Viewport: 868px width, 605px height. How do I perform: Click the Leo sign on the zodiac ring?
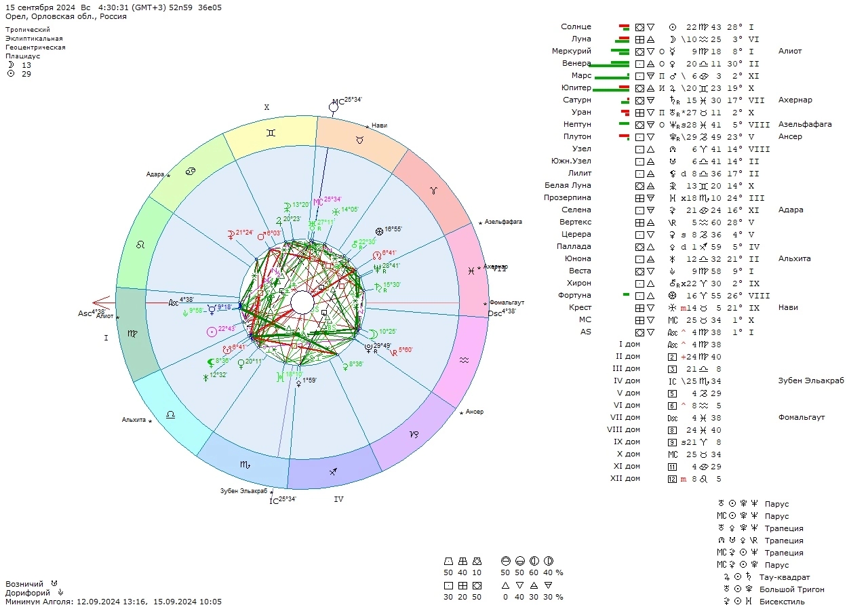(x=142, y=244)
